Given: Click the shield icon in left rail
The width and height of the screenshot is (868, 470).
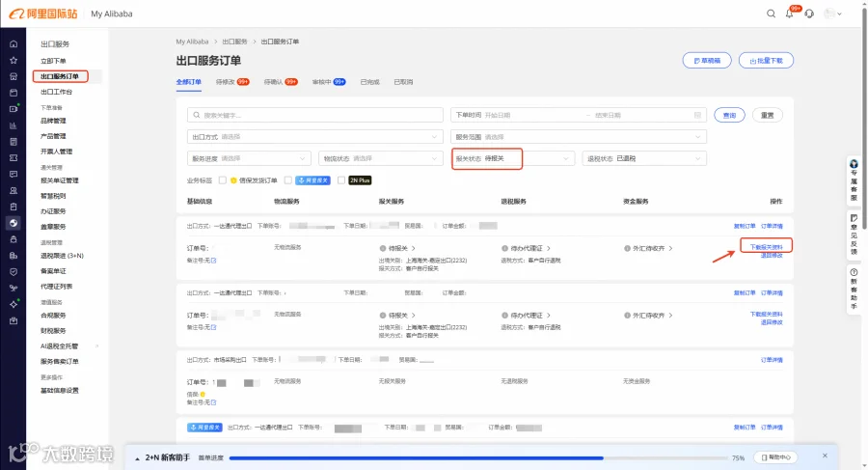Looking at the screenshot, I should pyautogui.click(x=14, y=271).
